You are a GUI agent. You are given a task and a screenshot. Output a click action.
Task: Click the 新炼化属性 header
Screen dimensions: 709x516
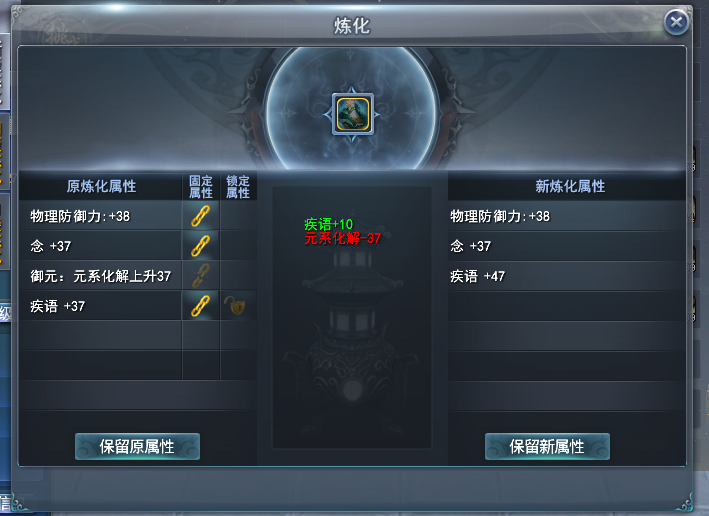pos(570,186)
